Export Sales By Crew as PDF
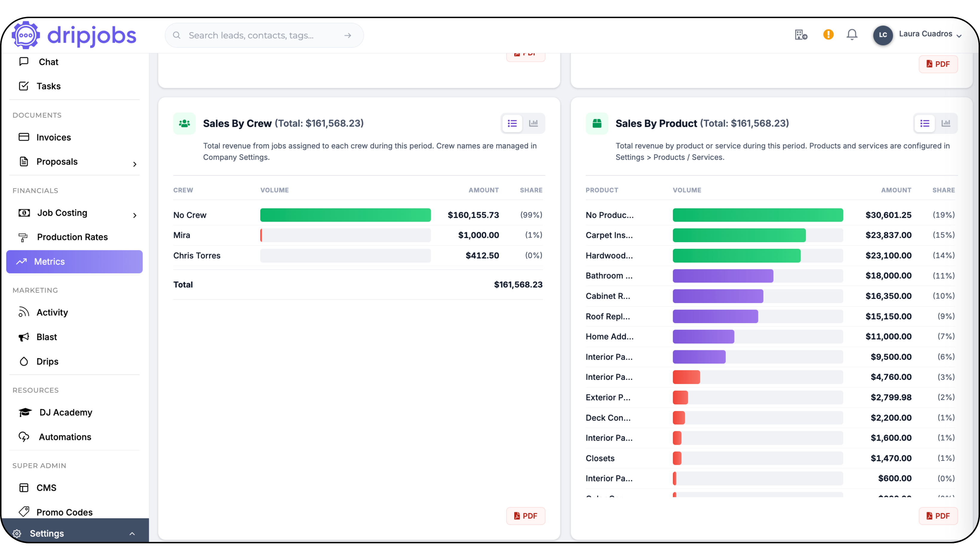The height and width of the screenshot is (560, 980). pyautogui.click(x=525, y=516)
